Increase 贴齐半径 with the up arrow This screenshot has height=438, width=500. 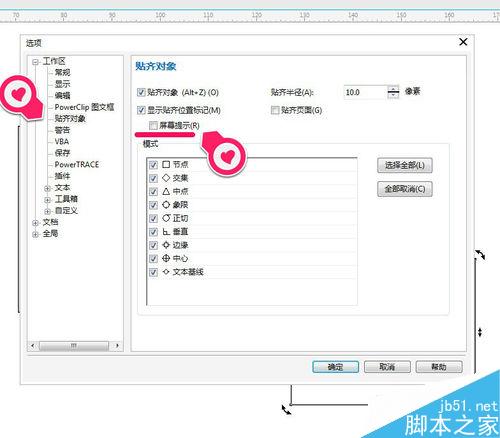[393, 89]
